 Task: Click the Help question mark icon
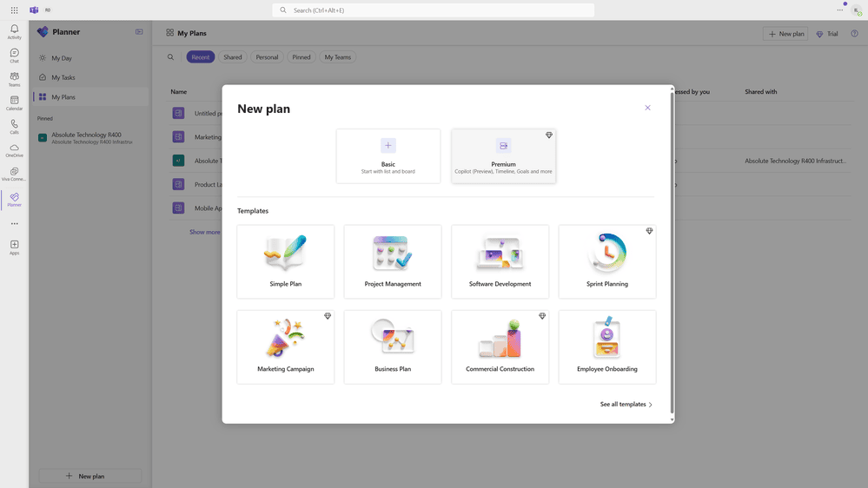point(854,34)
